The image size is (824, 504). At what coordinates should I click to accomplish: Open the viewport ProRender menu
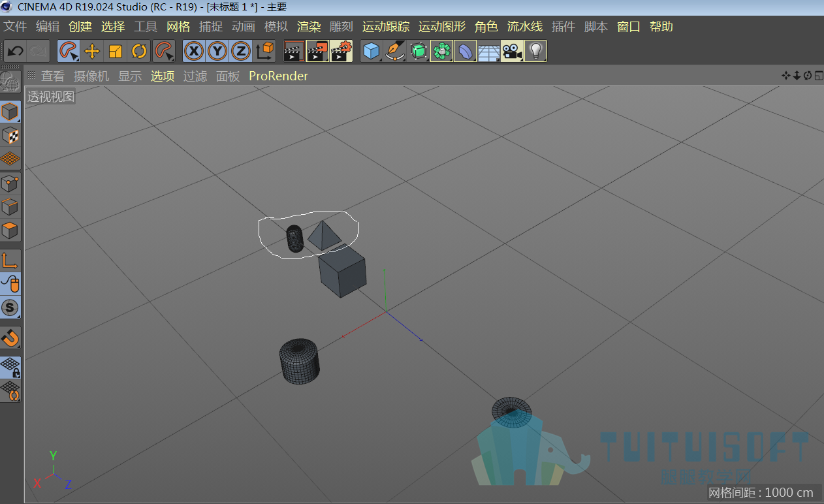click(x=278, y=76)
